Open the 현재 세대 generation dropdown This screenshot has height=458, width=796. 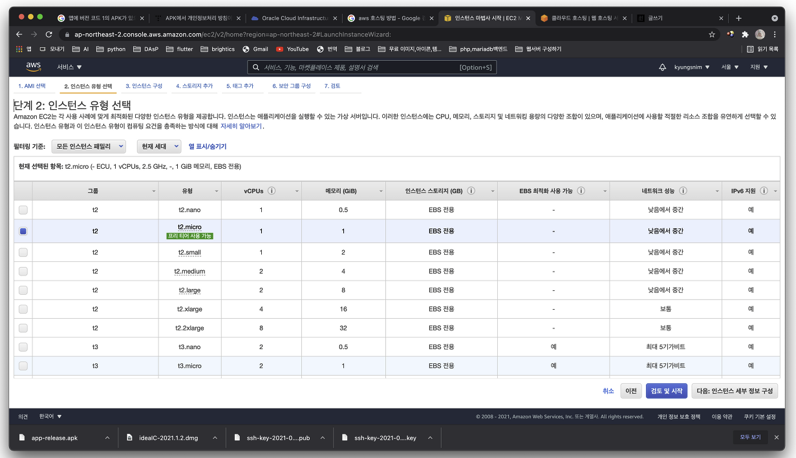click(x=159, y=146)
